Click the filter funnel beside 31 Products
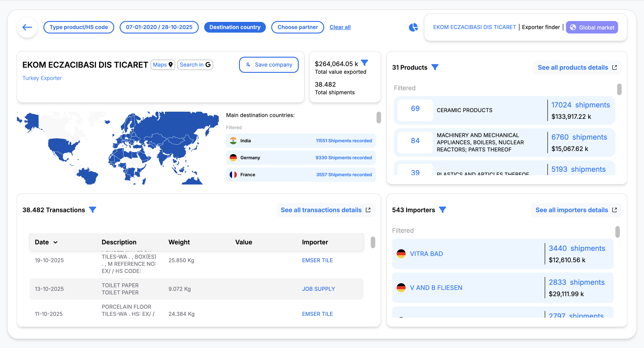Screen dimensions: 644x348 point(435,67)
